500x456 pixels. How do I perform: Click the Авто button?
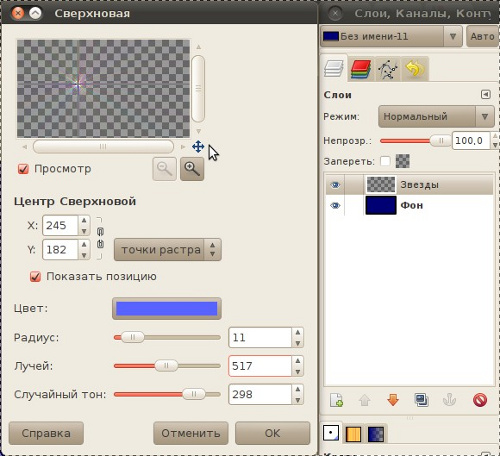[x=482, y=36]
